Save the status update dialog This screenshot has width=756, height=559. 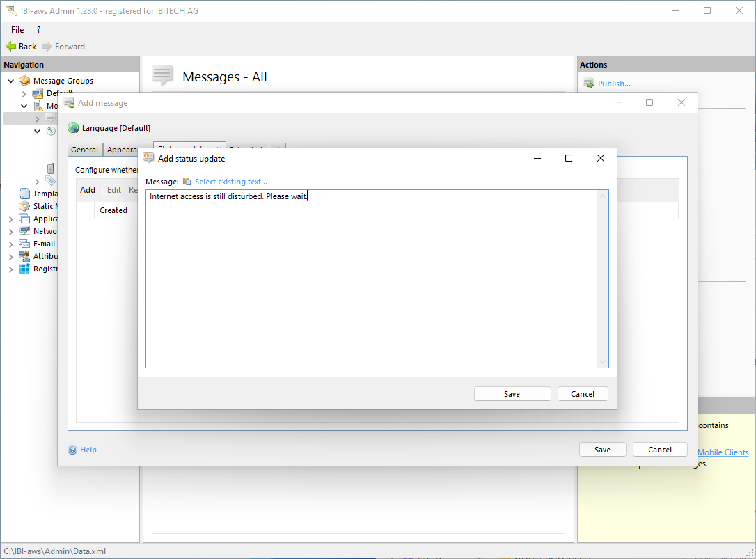(512, 394)
